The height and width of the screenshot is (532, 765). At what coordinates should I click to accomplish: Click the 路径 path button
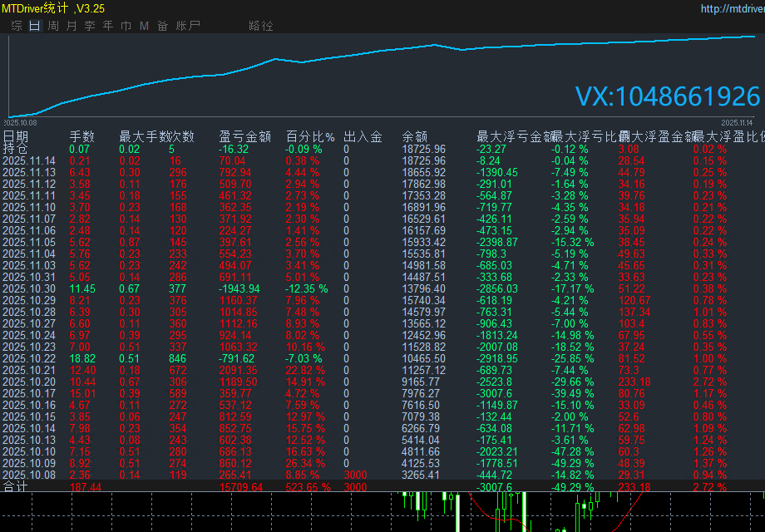[261, 26]
